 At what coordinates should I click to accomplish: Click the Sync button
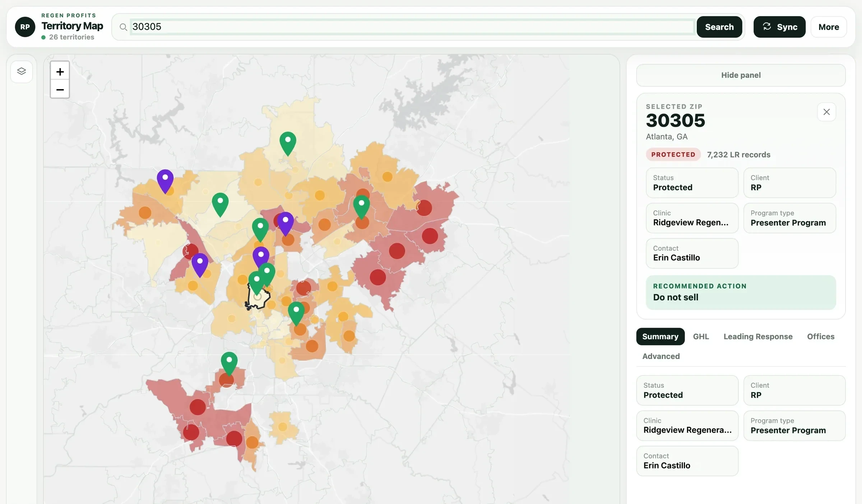point(779,27)
